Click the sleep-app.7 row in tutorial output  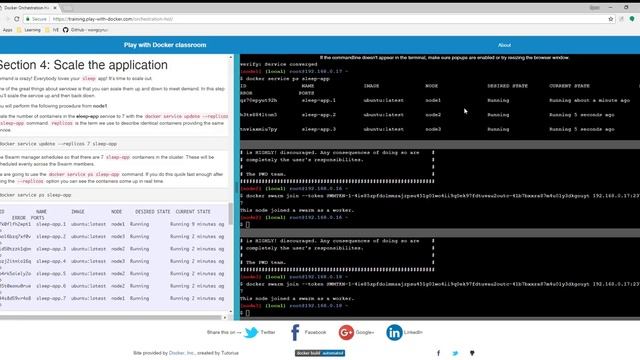pos(112,298)
